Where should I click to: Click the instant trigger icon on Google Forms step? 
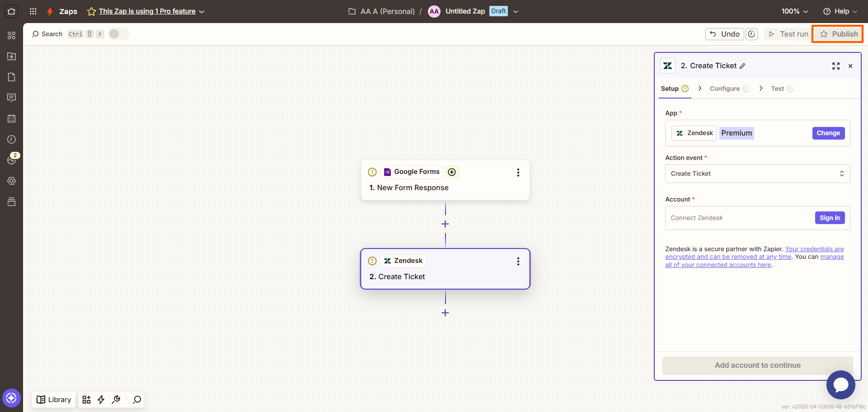(452, 172)
